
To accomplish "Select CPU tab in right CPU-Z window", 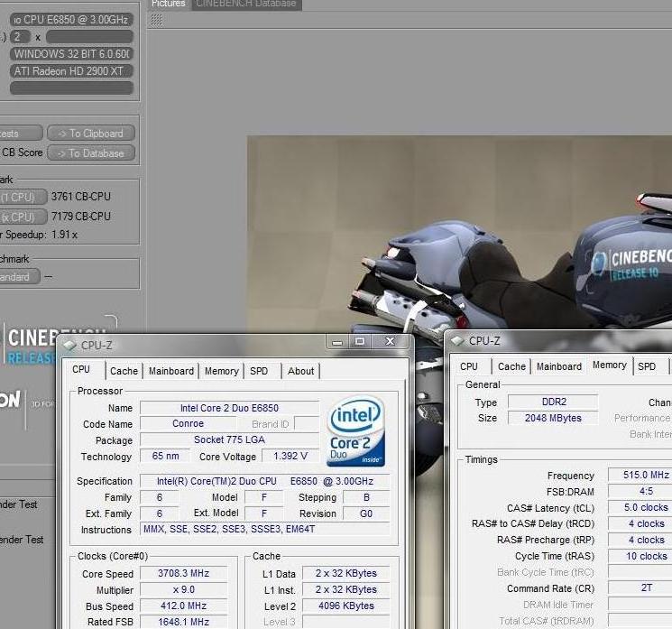I will pos(469,366).
